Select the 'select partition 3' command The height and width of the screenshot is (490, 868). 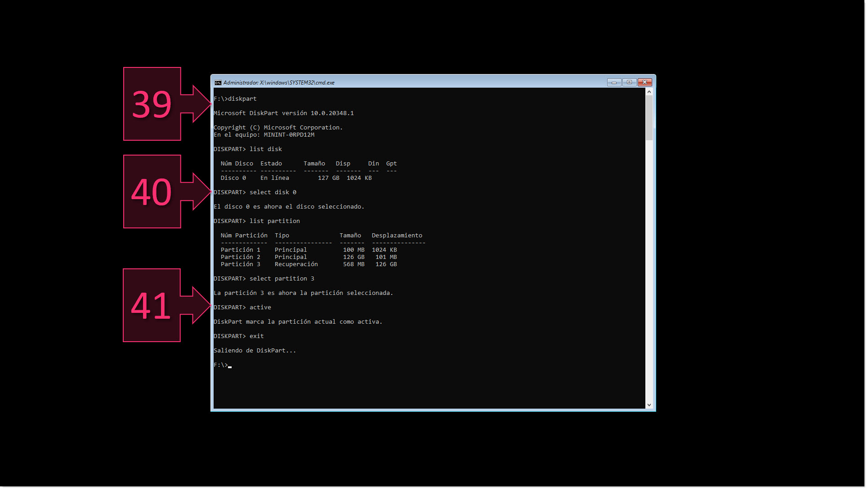coord(282,278)
